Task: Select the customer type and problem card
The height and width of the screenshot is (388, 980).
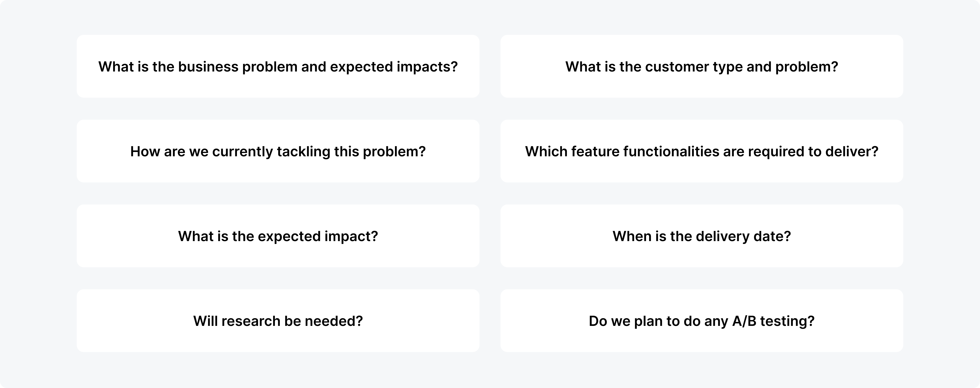Action: (701, 66)
